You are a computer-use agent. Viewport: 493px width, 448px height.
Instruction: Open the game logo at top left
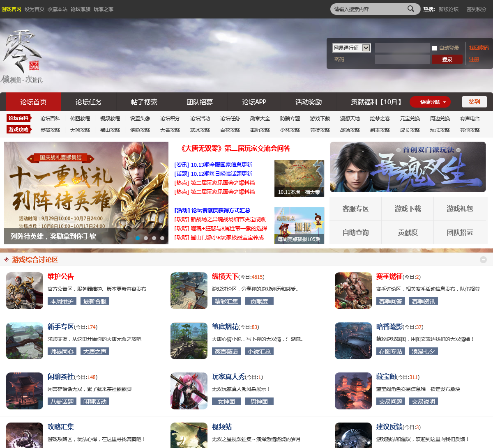pos(23,57)
